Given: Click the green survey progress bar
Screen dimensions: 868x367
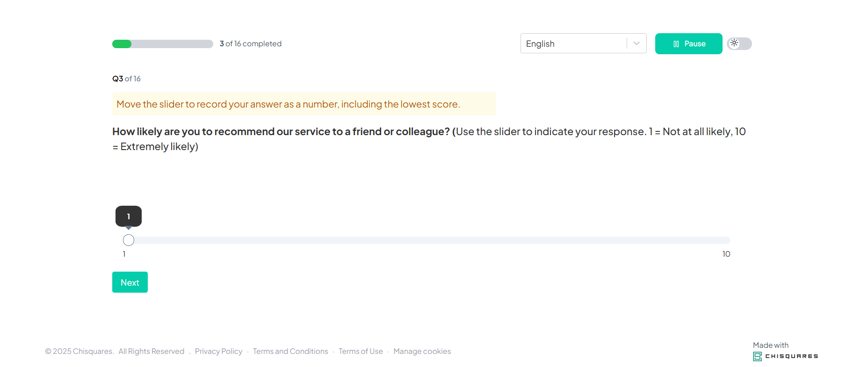Looking at the screenshot, I should (162, 44).
